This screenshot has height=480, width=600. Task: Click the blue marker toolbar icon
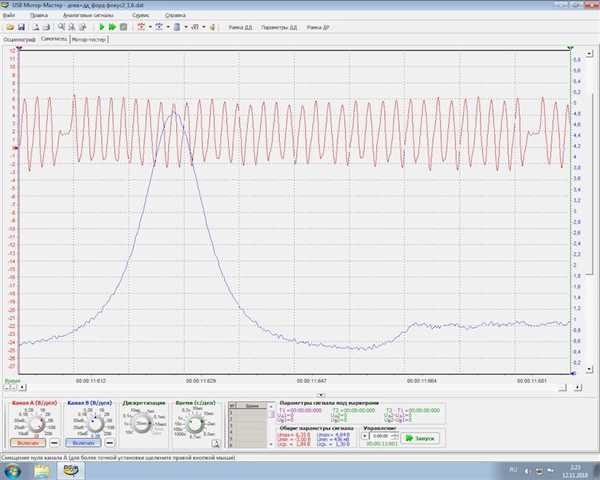[x=159, y=27]
